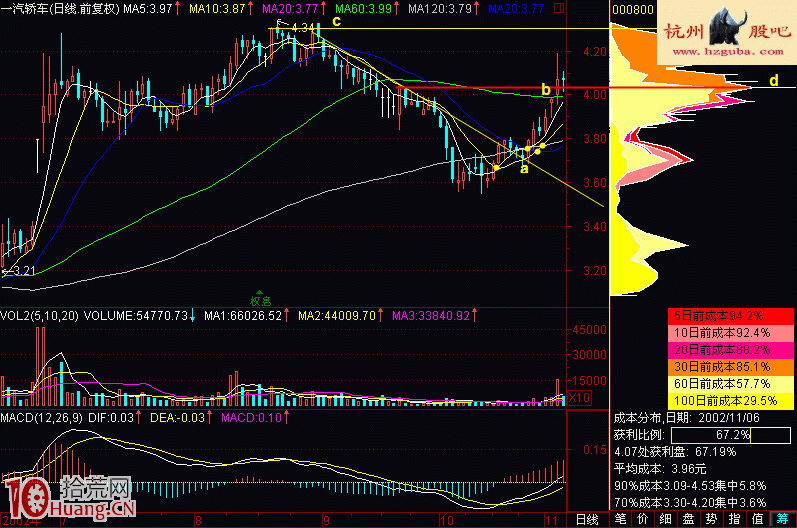Viewport: 797px width, 528px height.
Task: Switch to the 细 tab
Action: tap(666, 519)
